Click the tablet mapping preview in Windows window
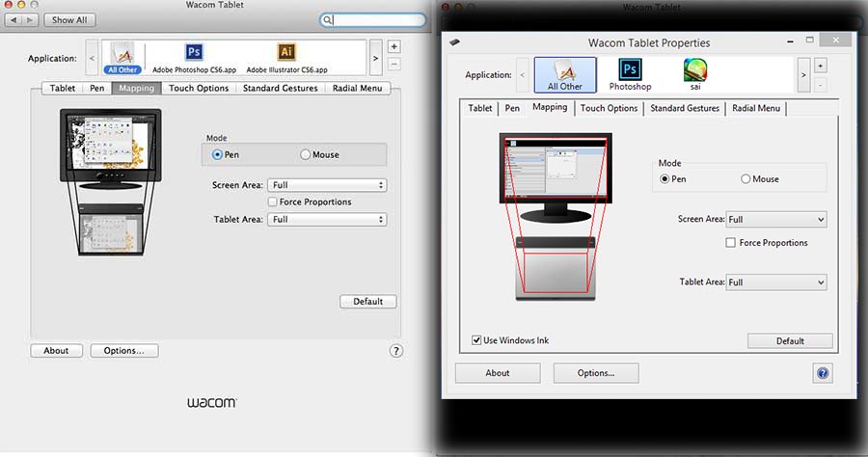The image size is (868, 457). (556, 269)
